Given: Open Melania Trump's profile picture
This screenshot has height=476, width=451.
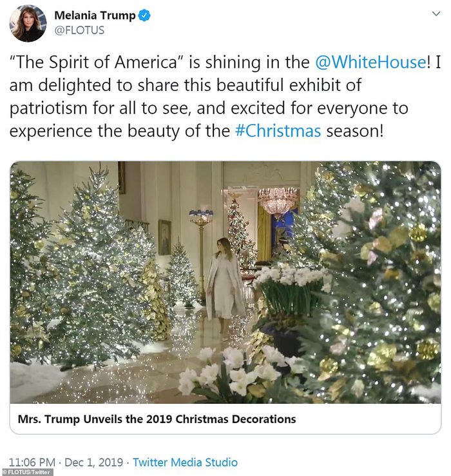Looking at the screenshot, I should coord(28,23).
